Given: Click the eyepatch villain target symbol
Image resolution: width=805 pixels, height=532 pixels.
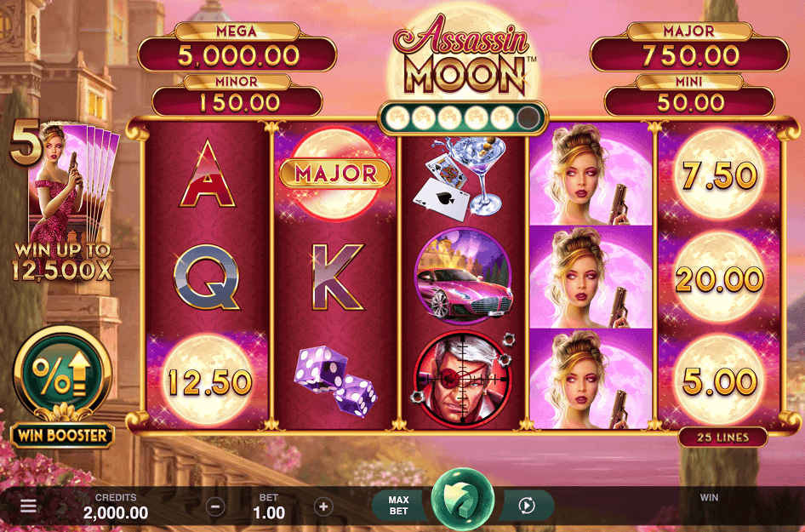Looking at the screenshot, I should [462, 379].
